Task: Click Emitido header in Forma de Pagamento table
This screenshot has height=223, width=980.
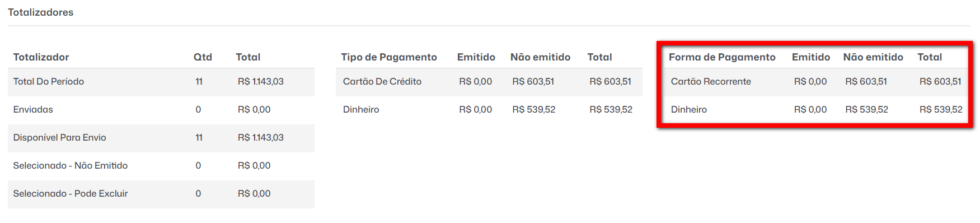Action: [811, 57]
